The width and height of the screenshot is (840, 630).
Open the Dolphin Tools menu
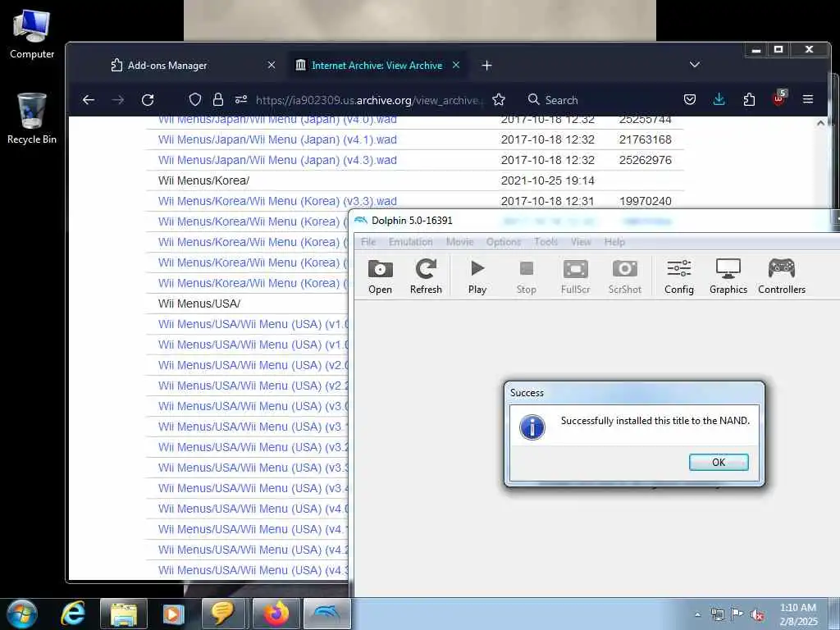(546, 242)
